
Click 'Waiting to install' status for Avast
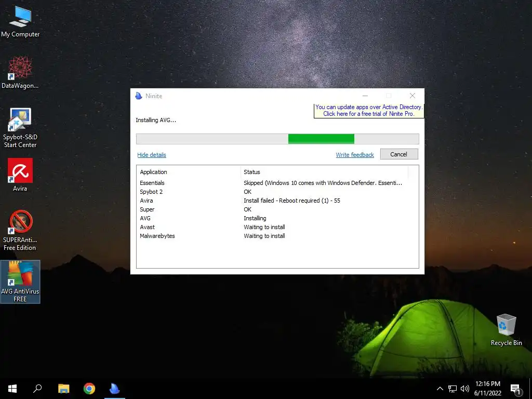[264, 227]
